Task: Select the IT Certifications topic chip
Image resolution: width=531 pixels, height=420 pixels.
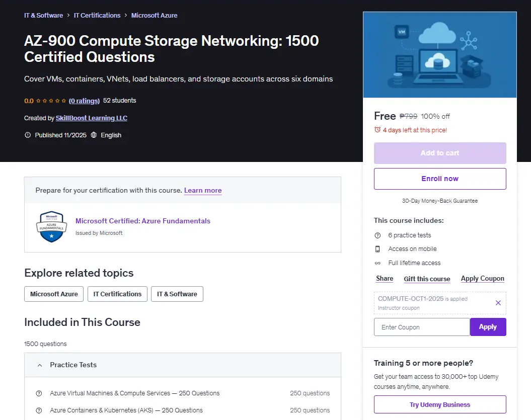Action: pos(117,294)
